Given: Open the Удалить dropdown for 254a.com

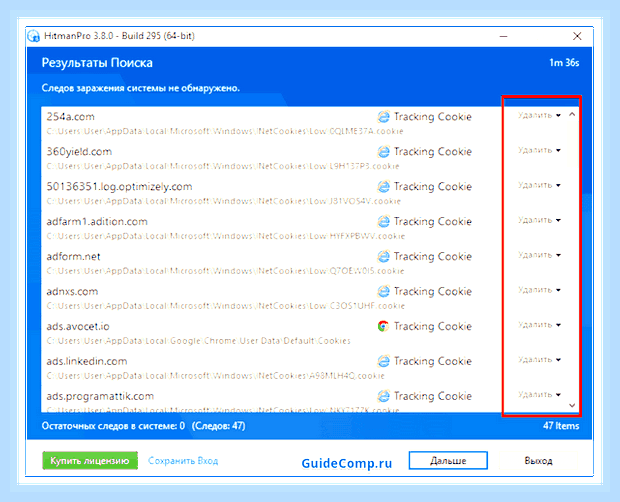Looking at the screenshot, I should 539,115.
